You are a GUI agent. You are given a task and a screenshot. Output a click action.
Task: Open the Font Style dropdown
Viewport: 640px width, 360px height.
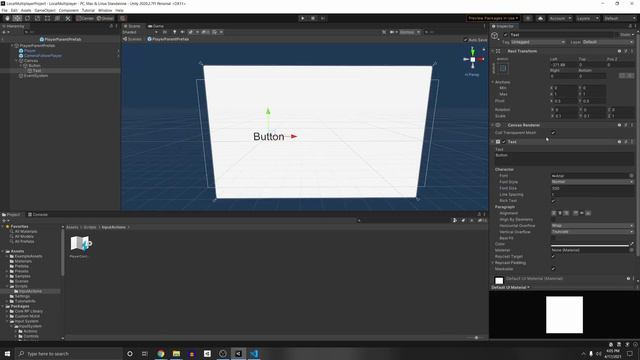(x=592, y=182)
